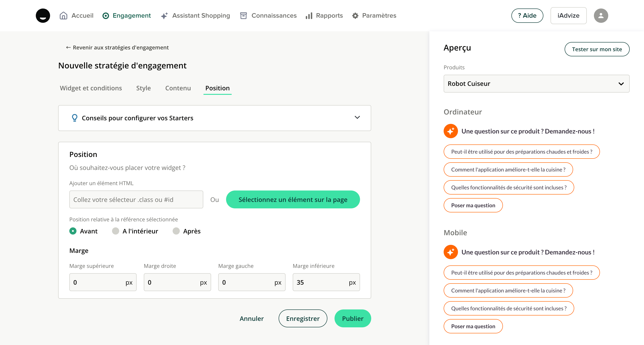This screenshot has height=345, width=644.
Task: Switch to the Style tab
Action: [x=143, y=88]
